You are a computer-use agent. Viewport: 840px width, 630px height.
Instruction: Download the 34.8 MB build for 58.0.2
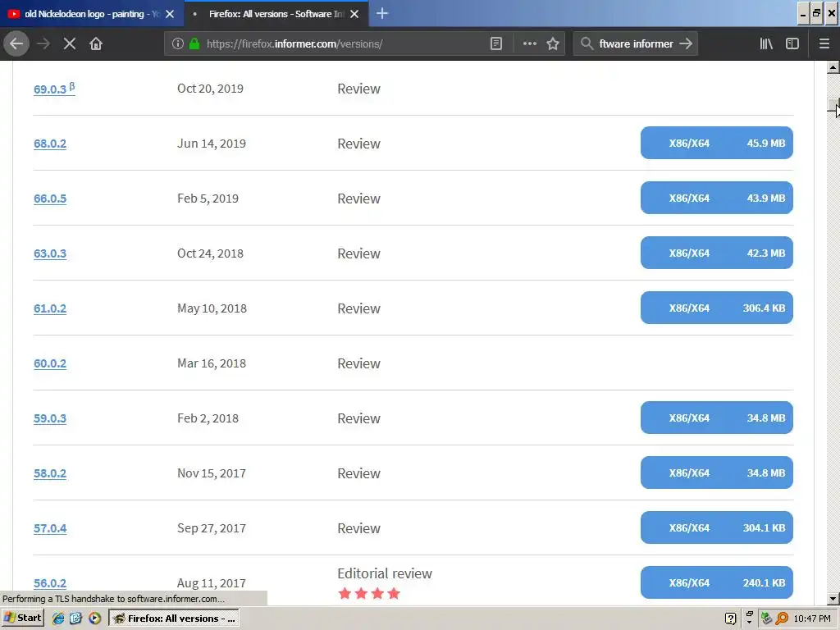coord(716,473)
